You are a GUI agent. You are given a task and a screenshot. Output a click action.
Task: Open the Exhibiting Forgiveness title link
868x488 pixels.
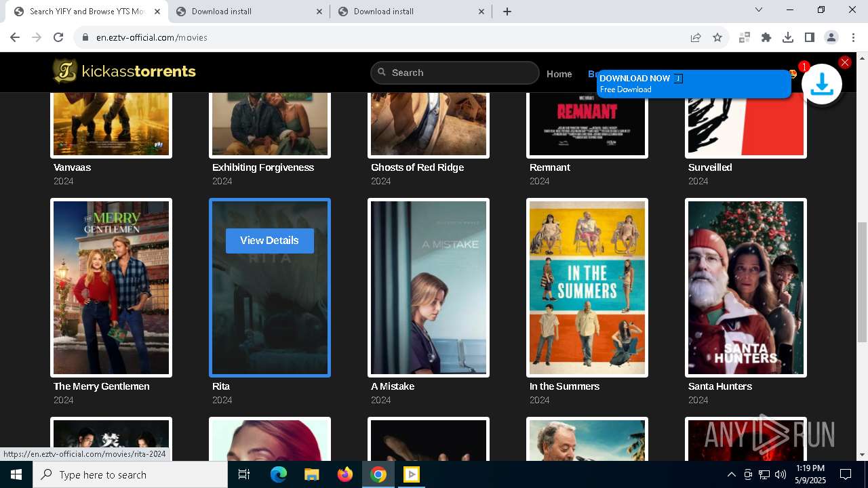[x=263, y=167]
